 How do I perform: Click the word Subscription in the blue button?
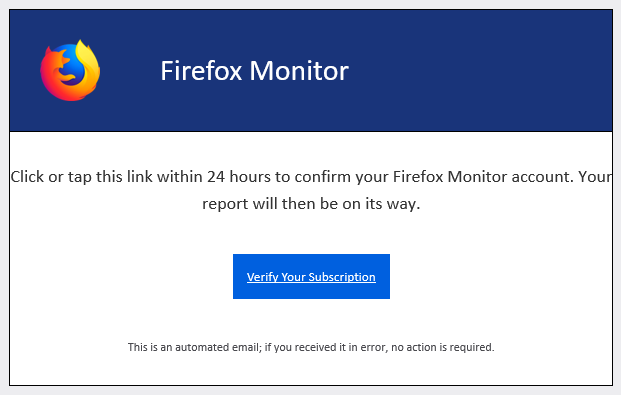click(342, 277)
